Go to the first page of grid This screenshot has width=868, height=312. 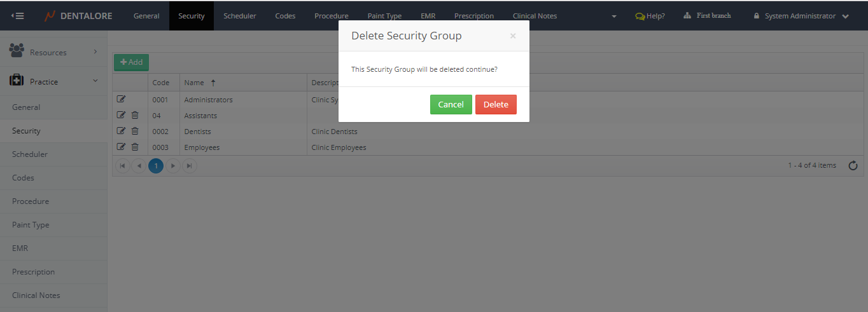[x=122, y=166]
